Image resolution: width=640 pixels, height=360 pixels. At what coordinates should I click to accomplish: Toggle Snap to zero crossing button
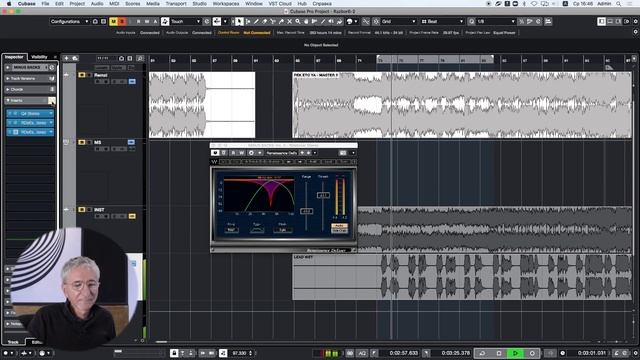366,21
